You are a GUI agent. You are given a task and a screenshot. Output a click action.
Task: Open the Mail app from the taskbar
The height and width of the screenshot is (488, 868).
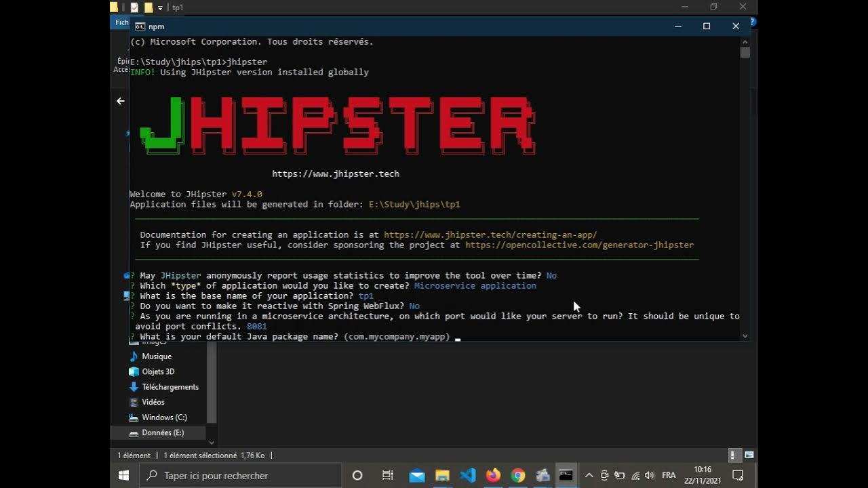click(417, 476)
